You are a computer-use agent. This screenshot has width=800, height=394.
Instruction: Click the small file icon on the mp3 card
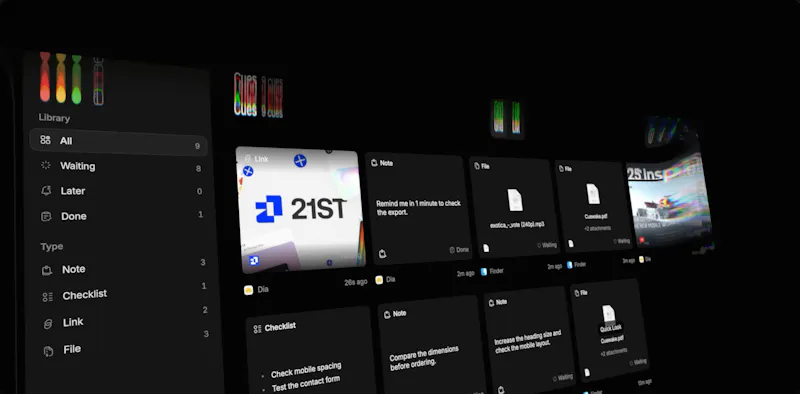[486, 248]
